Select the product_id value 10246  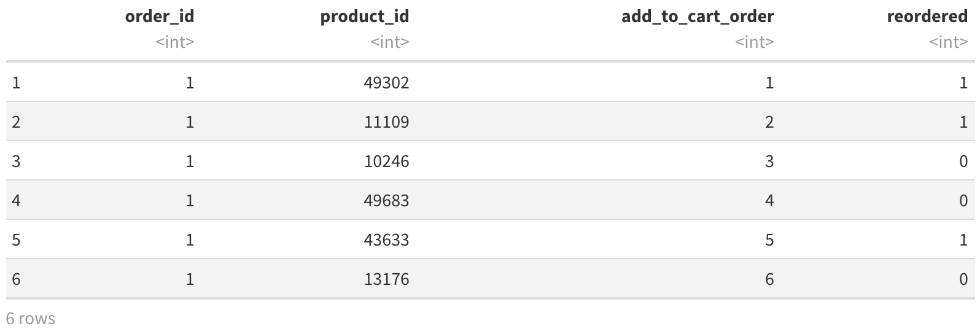coord(386,161)
